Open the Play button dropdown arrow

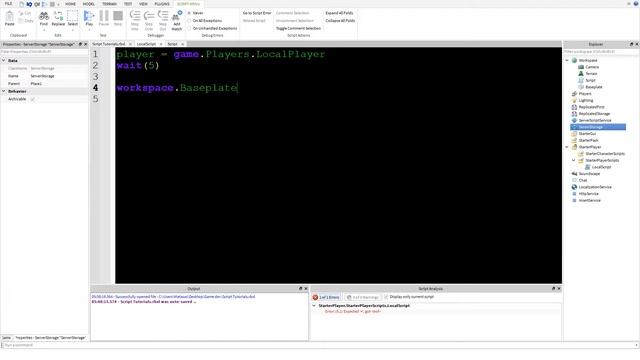click(x=89, y=30)
